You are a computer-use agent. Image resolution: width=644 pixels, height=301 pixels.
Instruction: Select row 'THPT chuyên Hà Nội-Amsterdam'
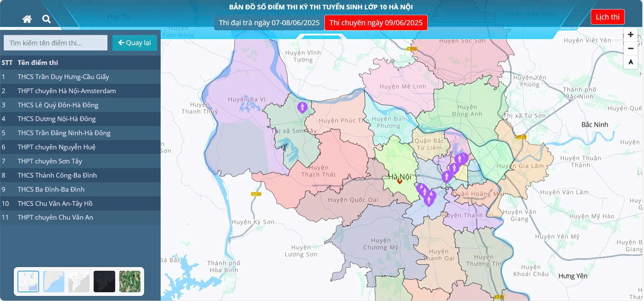(80, 91)
